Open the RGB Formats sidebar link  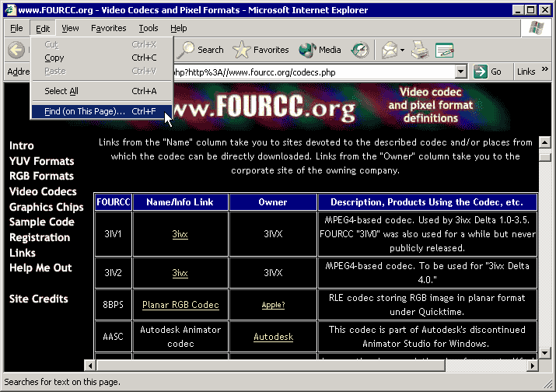[x=41, y=176]
